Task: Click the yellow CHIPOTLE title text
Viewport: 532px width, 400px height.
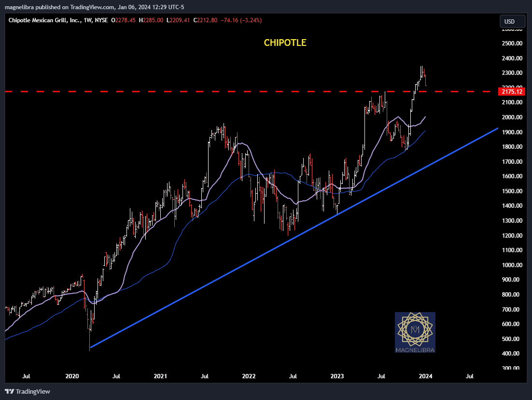Action: coord(285,43)
